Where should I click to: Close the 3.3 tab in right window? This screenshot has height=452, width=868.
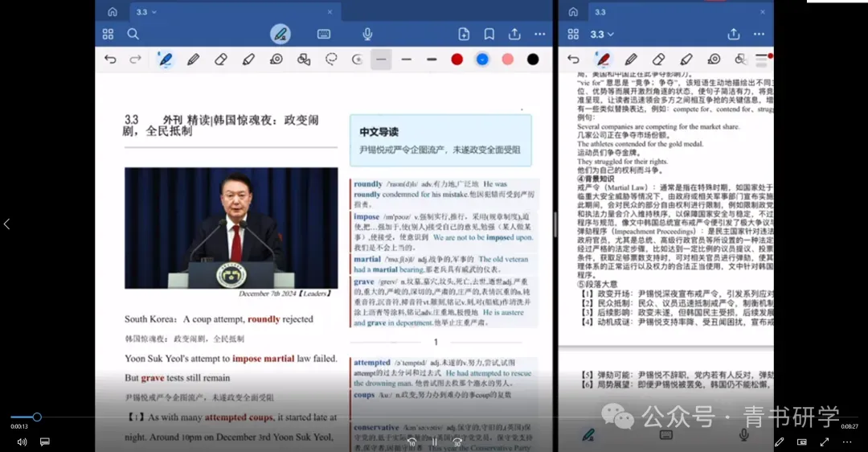coord(762,11)
